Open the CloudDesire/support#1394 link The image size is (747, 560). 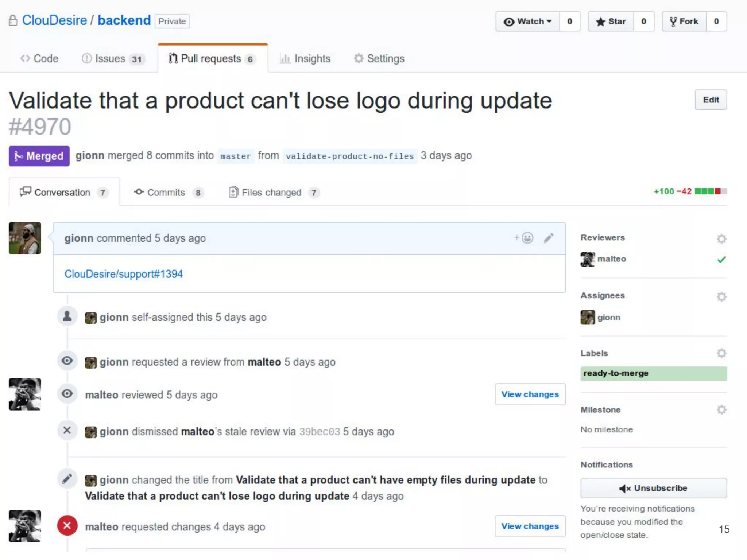[124, 274]
